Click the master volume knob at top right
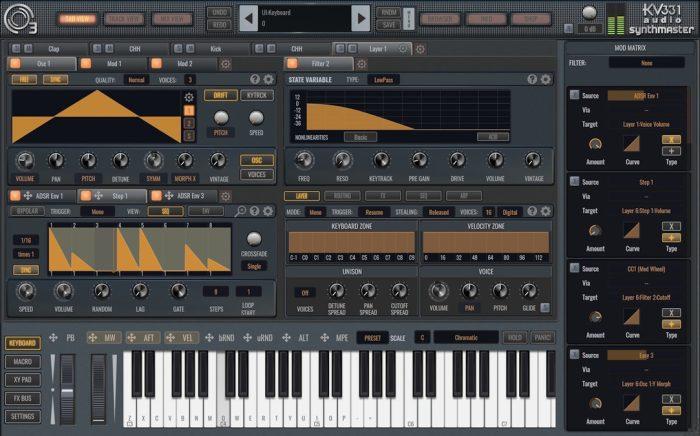This screenshot has width=700, height=436. tap(589, 13)
